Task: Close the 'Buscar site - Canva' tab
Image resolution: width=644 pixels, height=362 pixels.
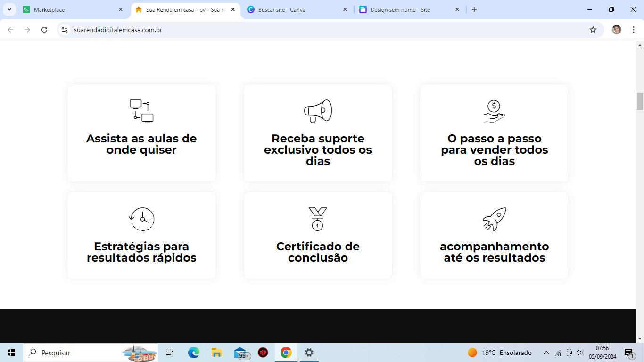Action: (x=345, y=9)
